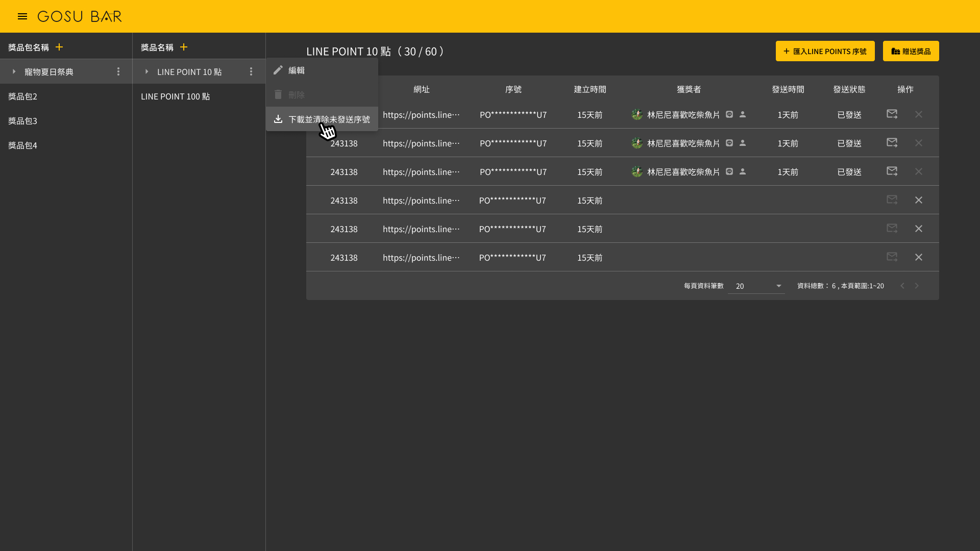Screen dimensions: 980x551
Task: Click 匯入LINE POINTS 序號 button
Action: [x=825, y=51]
